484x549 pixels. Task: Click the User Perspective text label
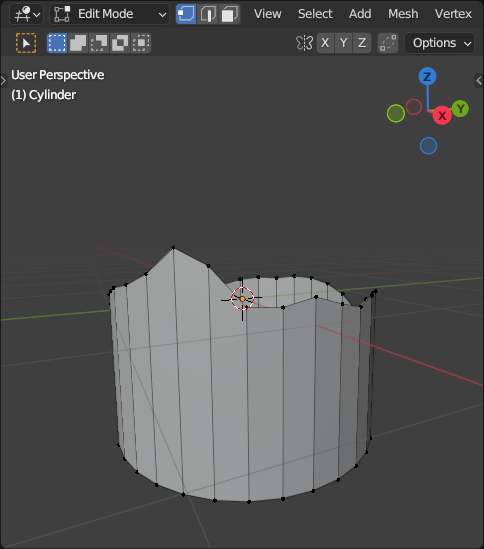58,75
